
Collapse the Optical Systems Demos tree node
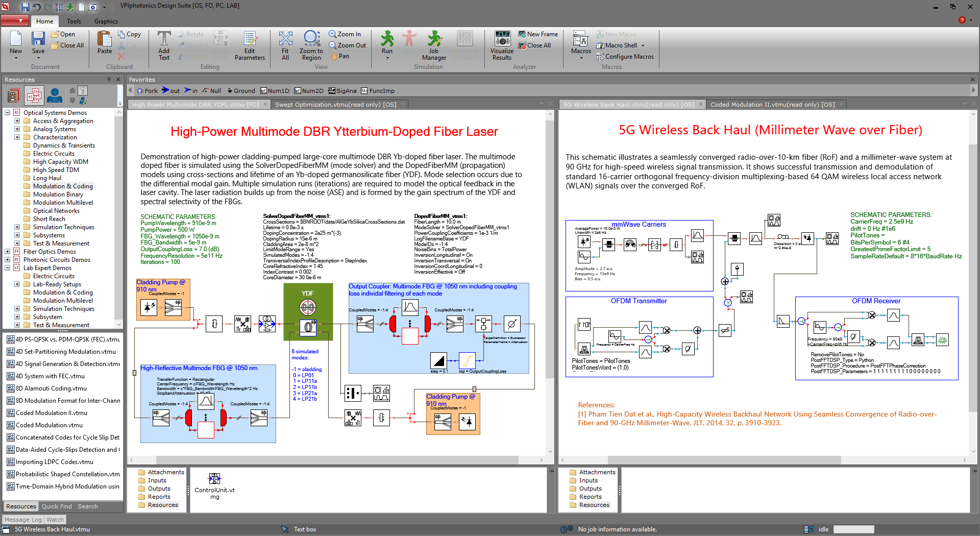8,113
